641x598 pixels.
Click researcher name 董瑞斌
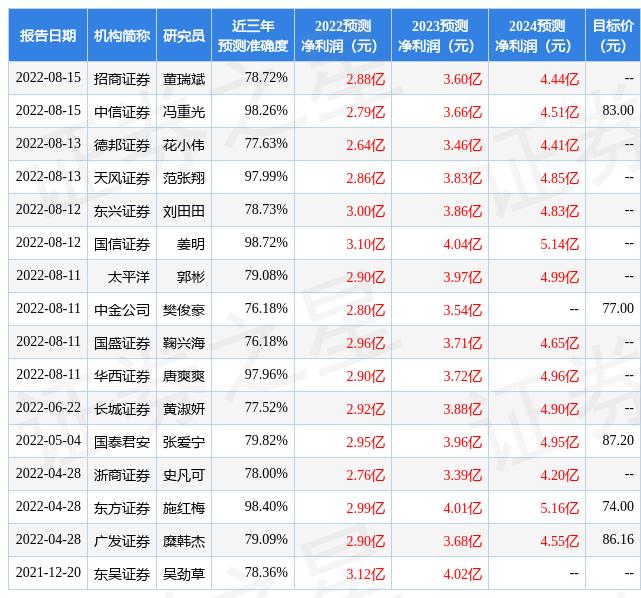pyautogui.click(x=184, y=79)
